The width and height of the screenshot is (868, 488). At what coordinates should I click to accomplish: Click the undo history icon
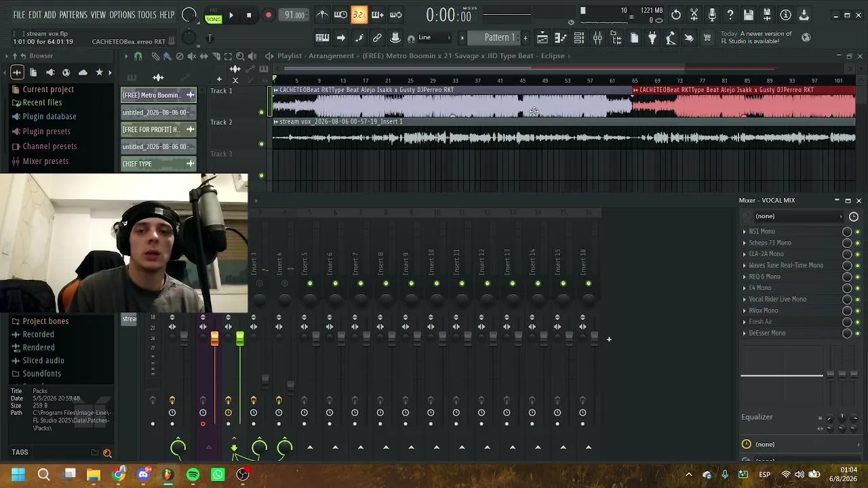tap(676, 15)
